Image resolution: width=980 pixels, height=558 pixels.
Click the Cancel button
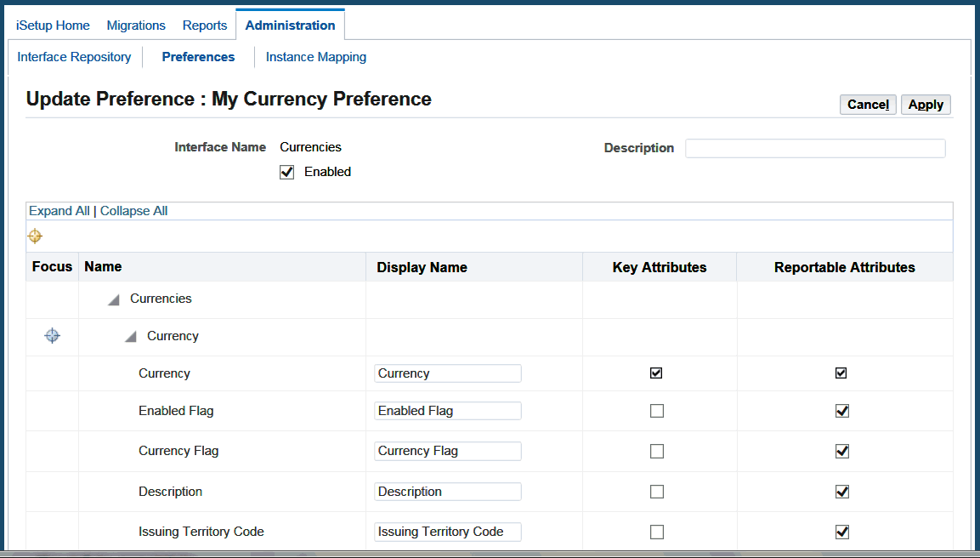coord(868,105)
